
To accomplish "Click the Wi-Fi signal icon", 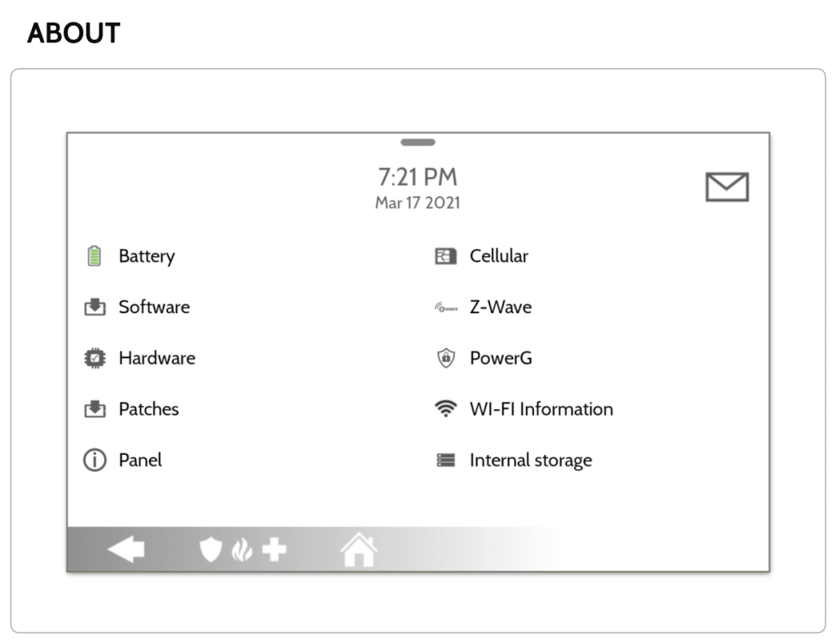I will coord(446,408).
